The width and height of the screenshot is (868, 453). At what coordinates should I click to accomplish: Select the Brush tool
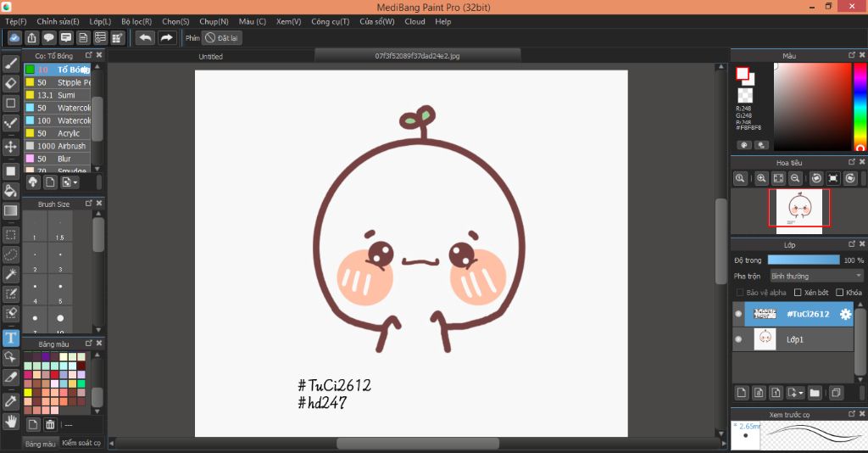tap(10, 64)
